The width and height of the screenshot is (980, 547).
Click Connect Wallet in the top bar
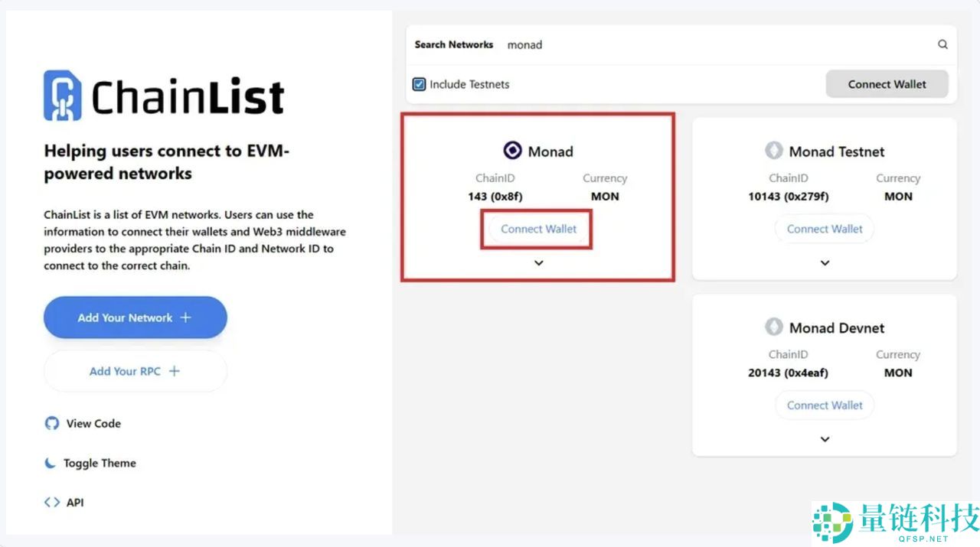[x=887, y=84]
